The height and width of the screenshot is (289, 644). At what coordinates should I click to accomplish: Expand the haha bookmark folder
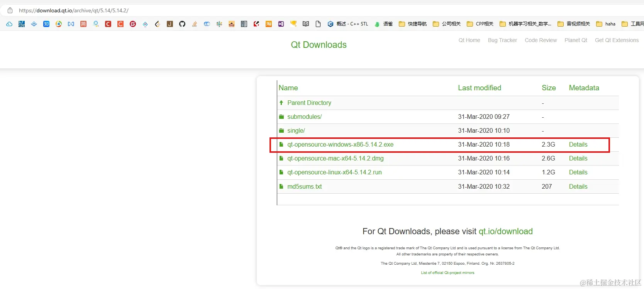click(606, 24)
